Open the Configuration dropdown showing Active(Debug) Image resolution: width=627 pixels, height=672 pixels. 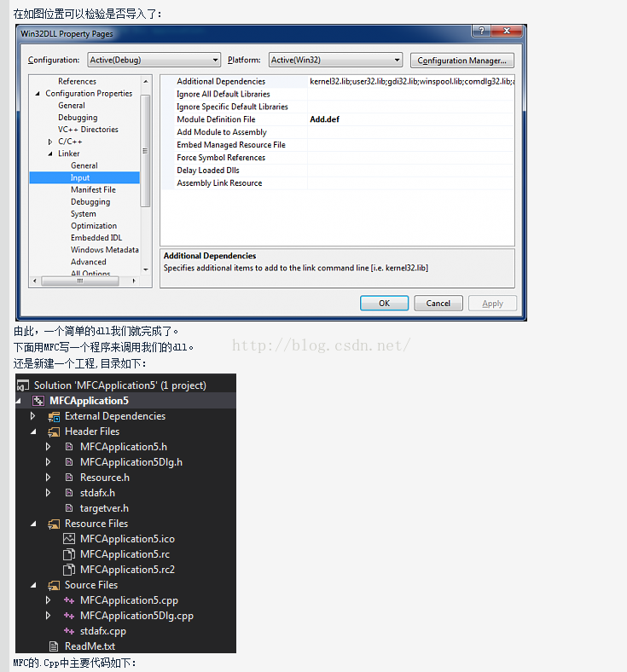coord(154,60)
